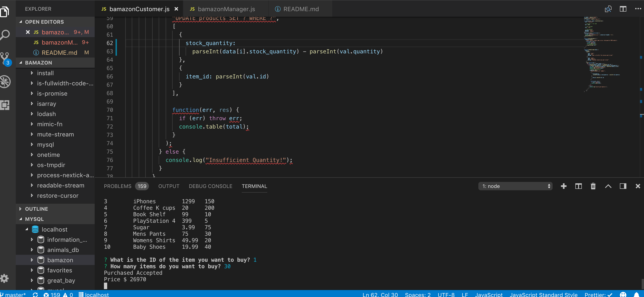Kill terminal with trash icon
This screenshot has height=297, width=644.
593,186
